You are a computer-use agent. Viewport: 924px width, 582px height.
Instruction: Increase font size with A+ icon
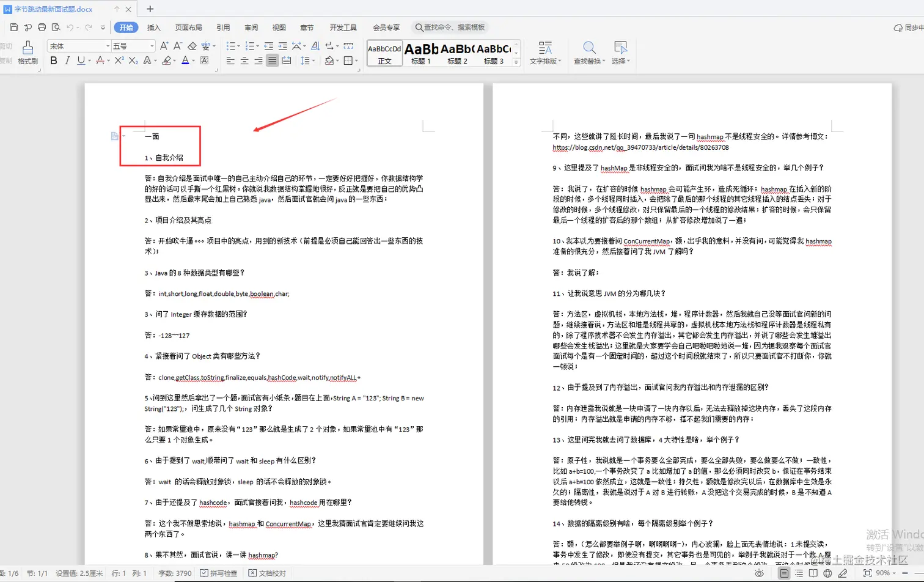pyautogui.click(x=164, y=46)
